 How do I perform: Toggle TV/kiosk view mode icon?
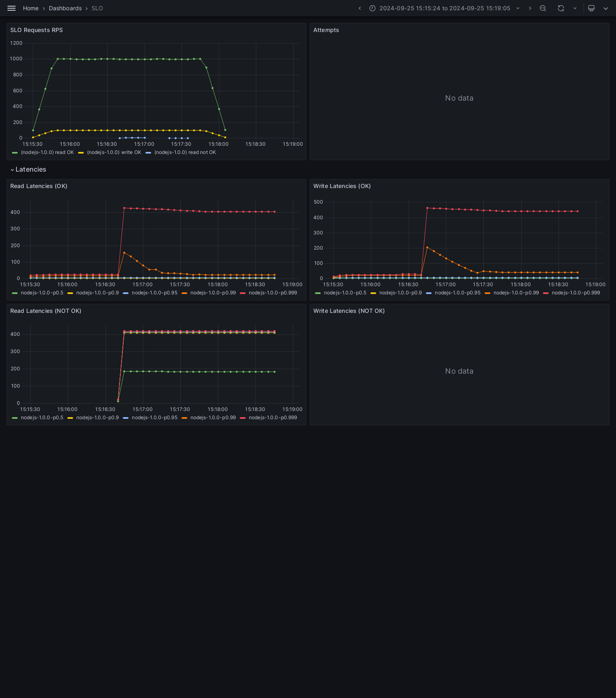591,8
